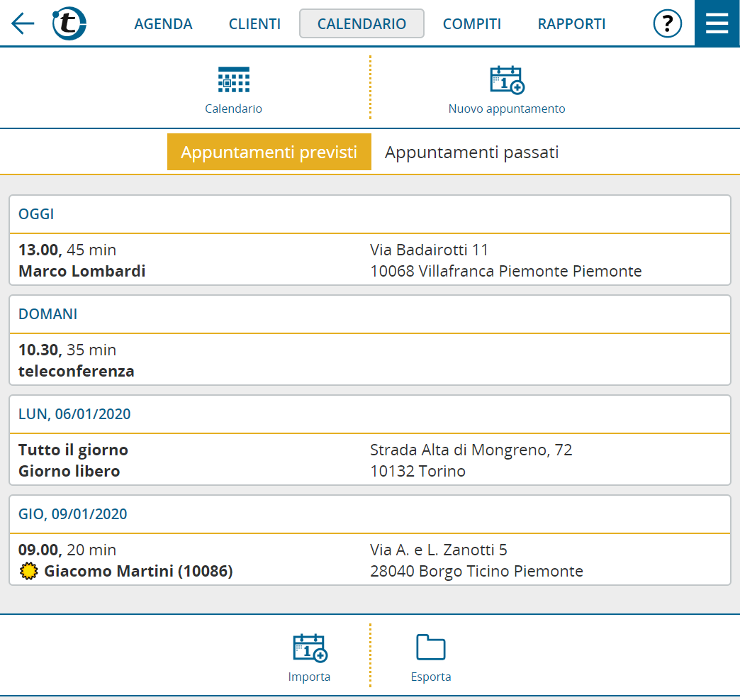Go to the COMPITI section
The image size is (740, 700).
(472, 23)
